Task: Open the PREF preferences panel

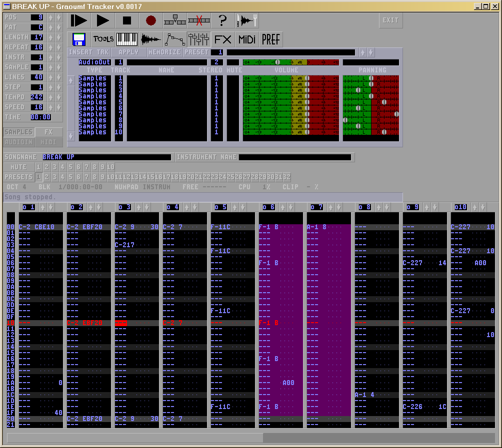Action: click(x=271, y=39)
